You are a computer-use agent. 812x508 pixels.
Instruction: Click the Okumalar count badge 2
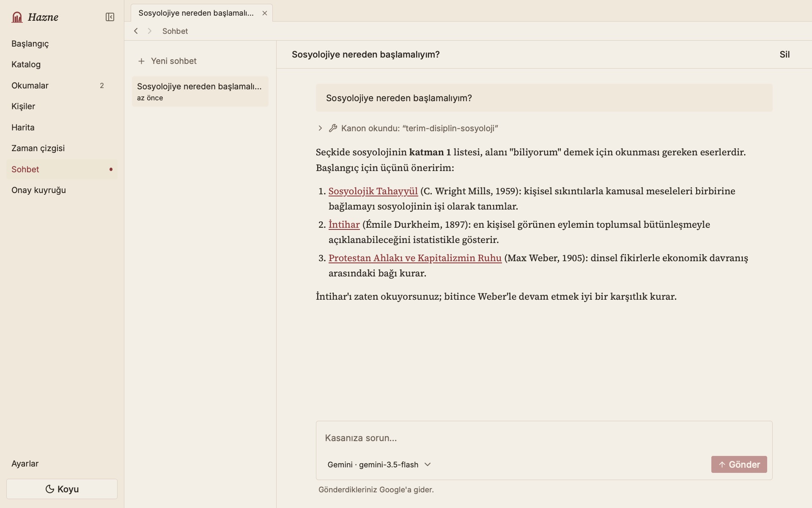pyautogui.click(x=101, y=86)
